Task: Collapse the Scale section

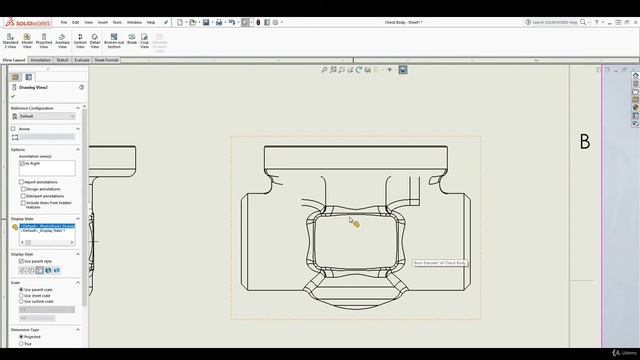Action: pyautogui.click(x=78, y=282)
